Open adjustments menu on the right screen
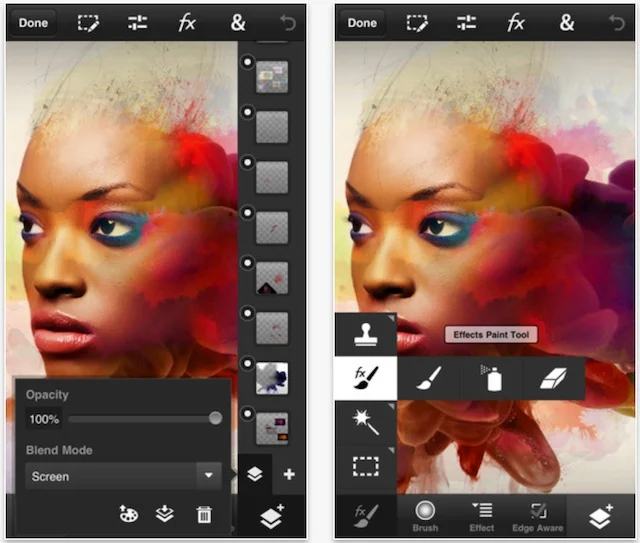The width and height of the screenshot is (640, 543). click(466, 22)
